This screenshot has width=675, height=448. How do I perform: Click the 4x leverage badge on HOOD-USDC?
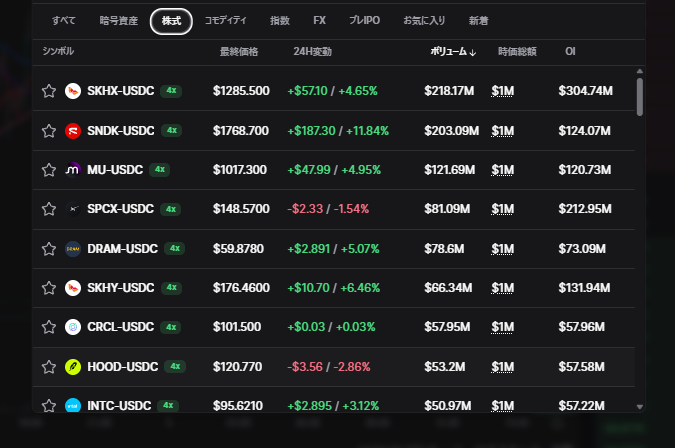tap(175, 366)
